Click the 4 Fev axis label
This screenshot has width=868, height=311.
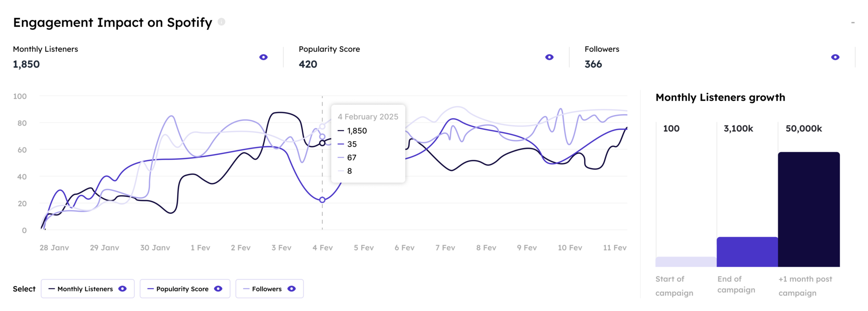pos(323,247)
